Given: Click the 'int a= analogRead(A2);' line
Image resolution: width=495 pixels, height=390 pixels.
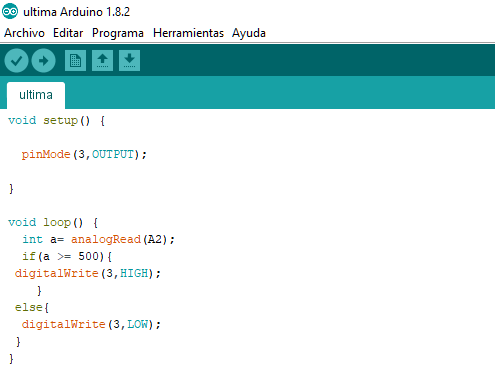Looking at the screenshot, I should 98,239.
